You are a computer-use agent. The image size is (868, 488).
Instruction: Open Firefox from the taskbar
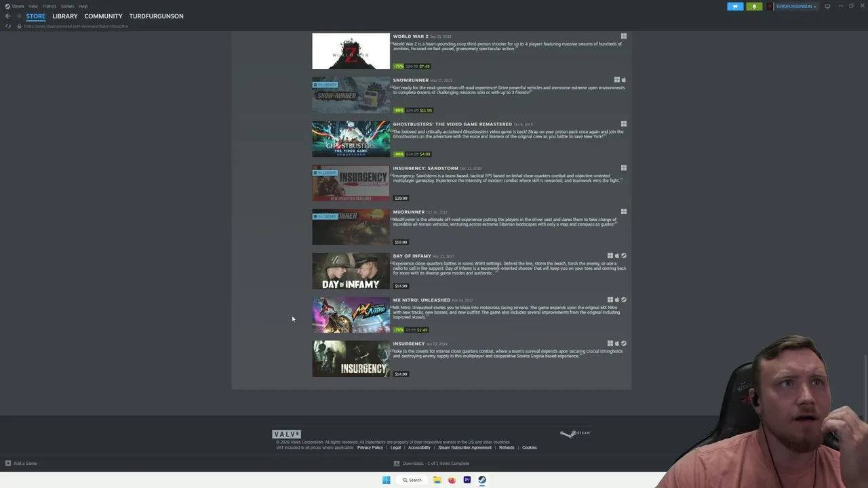click(452, 480)
